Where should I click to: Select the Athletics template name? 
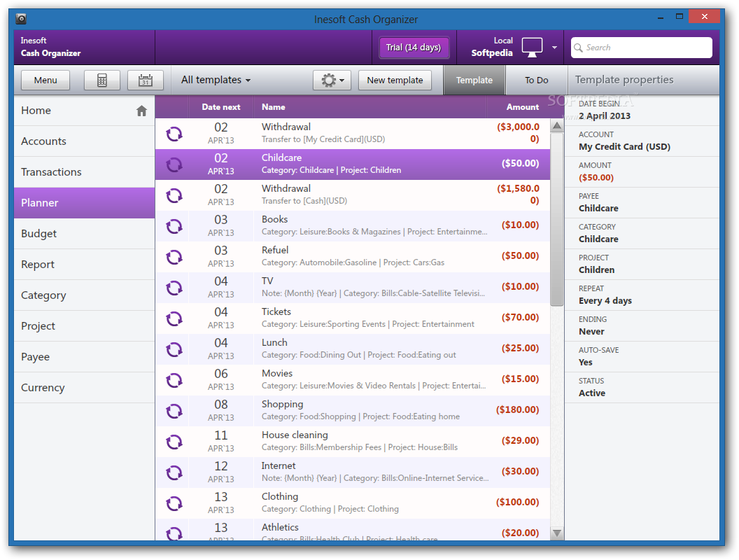pos(280,527)
